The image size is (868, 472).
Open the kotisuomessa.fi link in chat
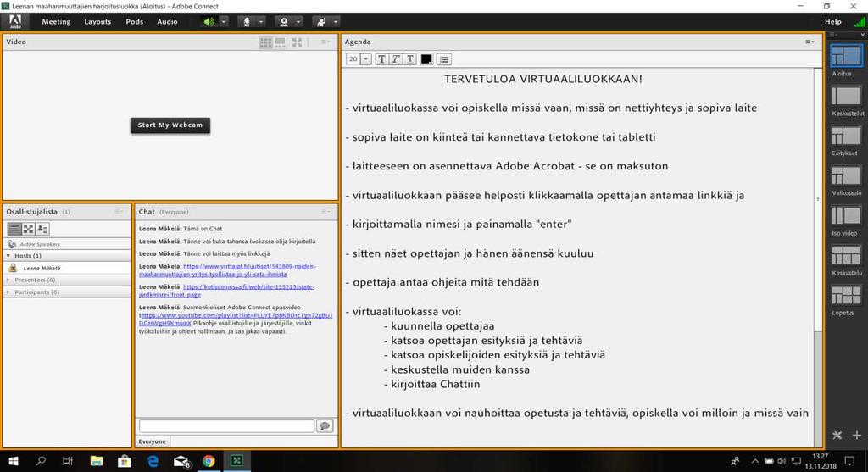[226, 291]
